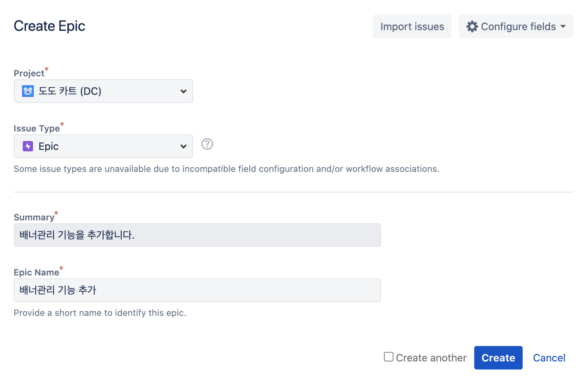The image size is (588, 382).
Task: Open the Issue Type Epic dropdown
Action: click(104, 146)
